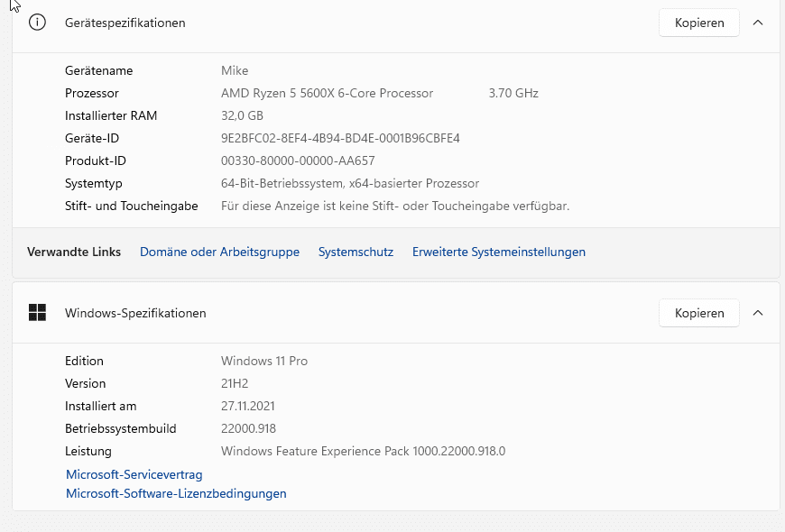Collapse the Windows-Spezifikationen section chevron
The height and width of the screenshot is (532, 785).
click(758, 313)
